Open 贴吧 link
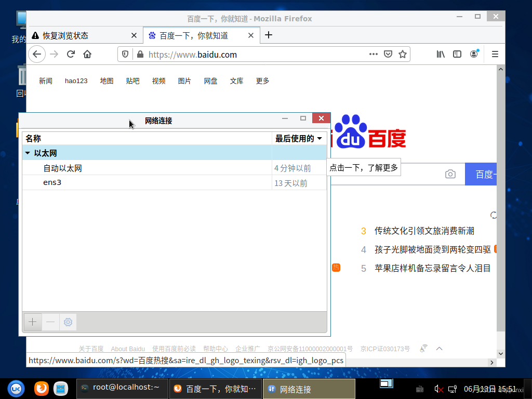The width and height of the screenshot is (532, 399). 132,81
